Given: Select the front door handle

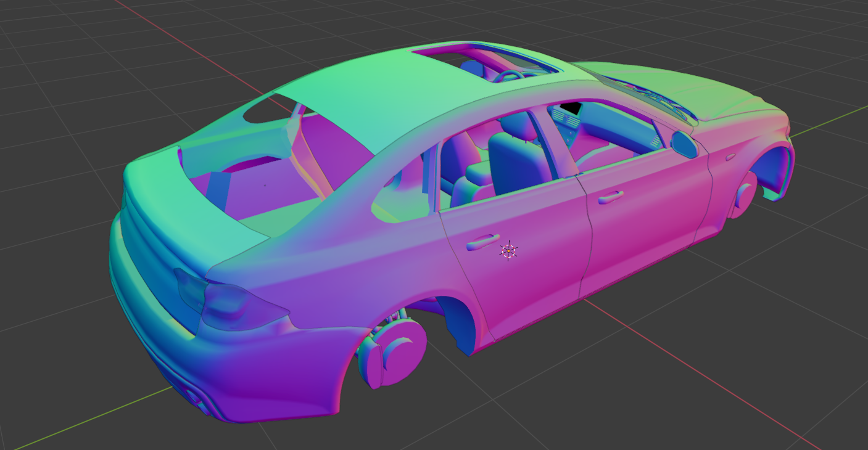Looking at the screenshot, I should point(611,197).
